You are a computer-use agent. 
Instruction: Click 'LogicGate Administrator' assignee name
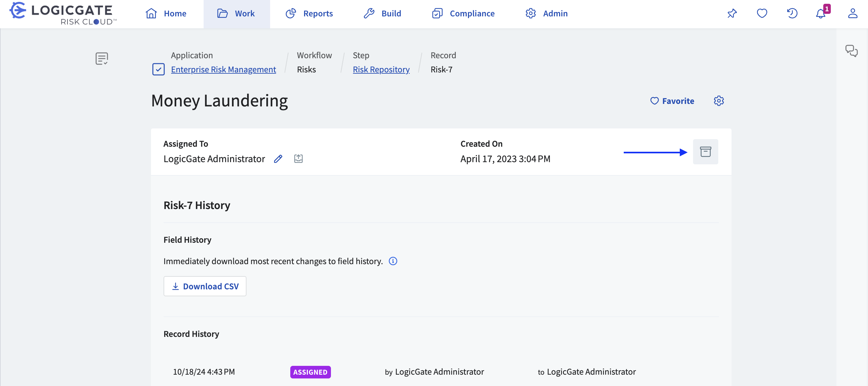click(214, 159)
